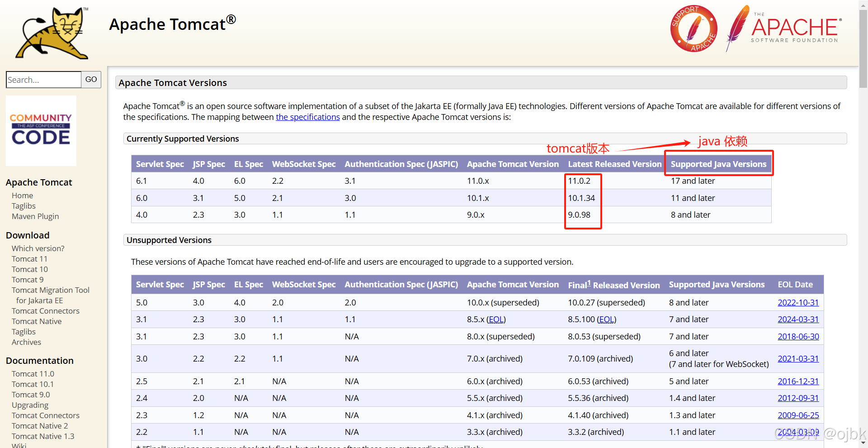Click the Apache Tomcat cat logo
This screenshot has width=868, height=448.
(x=52, y=33)
